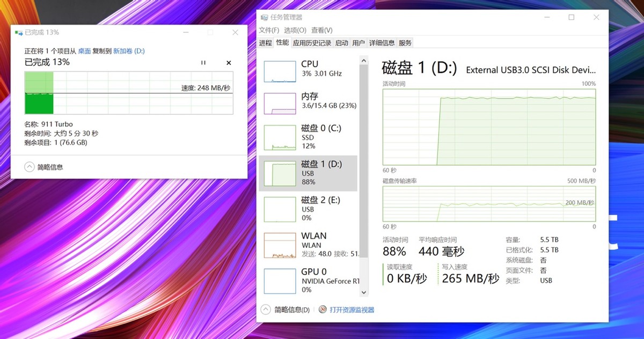Open the 查看(V) menu
644x339 pixels.
322,30
